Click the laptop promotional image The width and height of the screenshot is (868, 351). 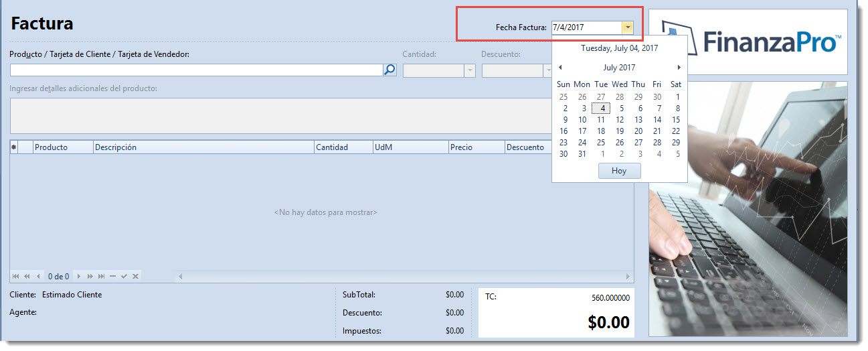748,209
